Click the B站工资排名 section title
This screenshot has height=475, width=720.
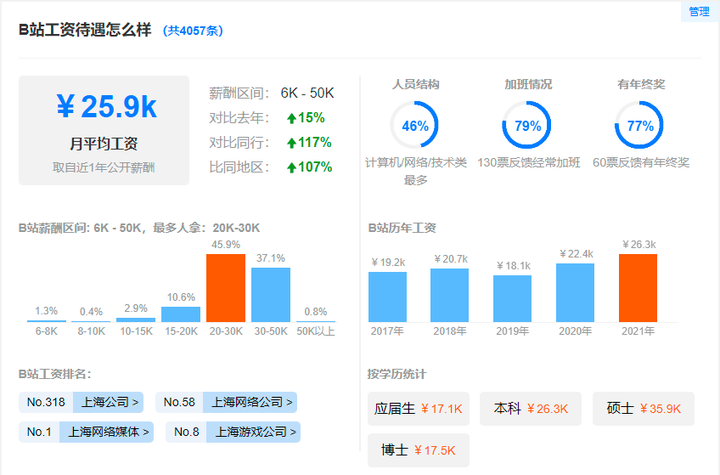(55, 374)
